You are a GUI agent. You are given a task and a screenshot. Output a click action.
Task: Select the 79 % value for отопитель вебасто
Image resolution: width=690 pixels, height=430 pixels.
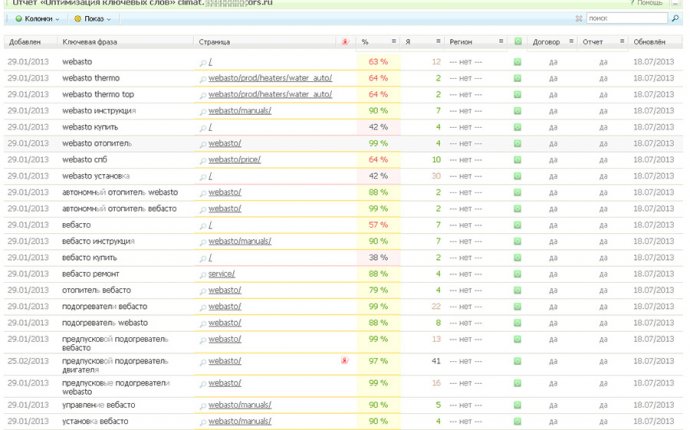click(378, 290)
